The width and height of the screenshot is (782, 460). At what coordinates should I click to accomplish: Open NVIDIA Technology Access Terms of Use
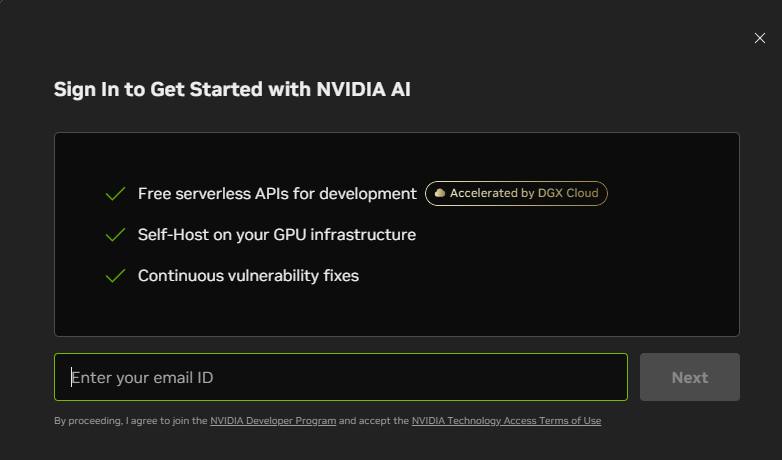click(506, 421)
